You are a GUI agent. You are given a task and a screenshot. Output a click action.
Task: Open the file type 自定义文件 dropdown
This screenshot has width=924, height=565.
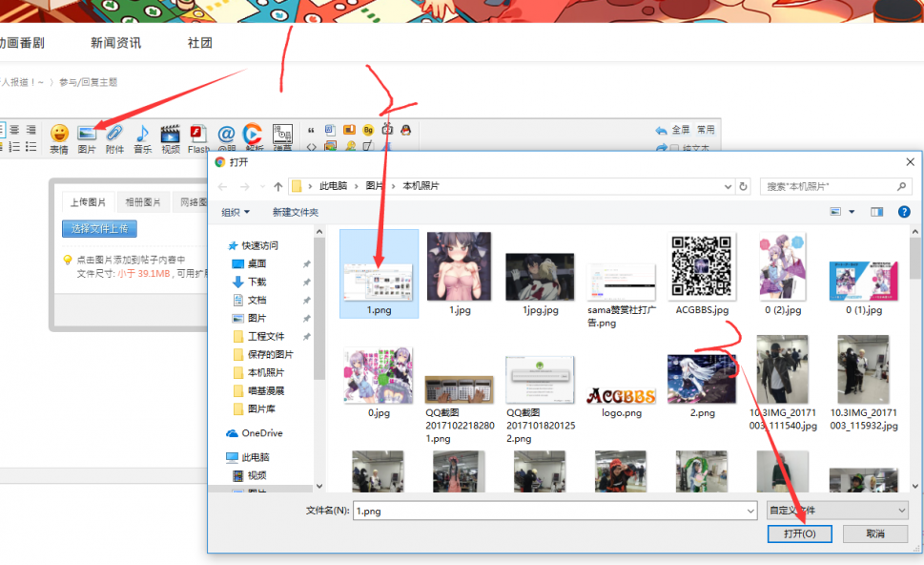coord(836,511)
